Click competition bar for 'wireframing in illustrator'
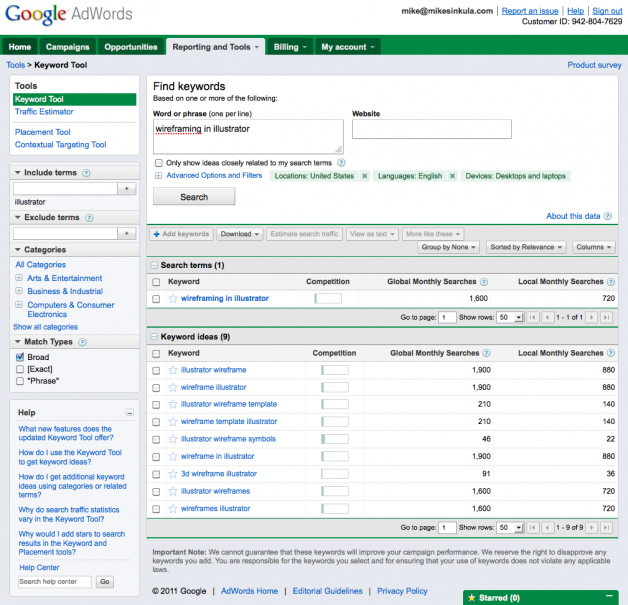This screenshot has height=605, width=628. (x=328, y=298)
